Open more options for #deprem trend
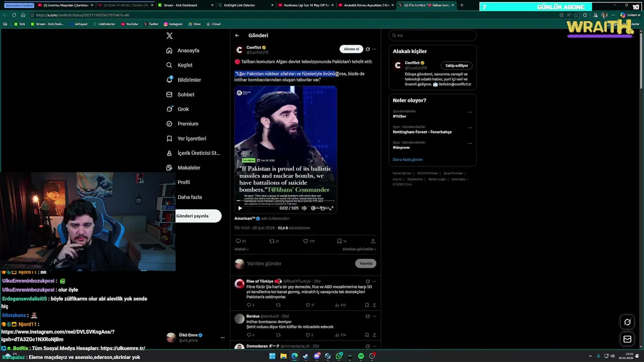This screenshot has height=362, width=644. (470, 143)
